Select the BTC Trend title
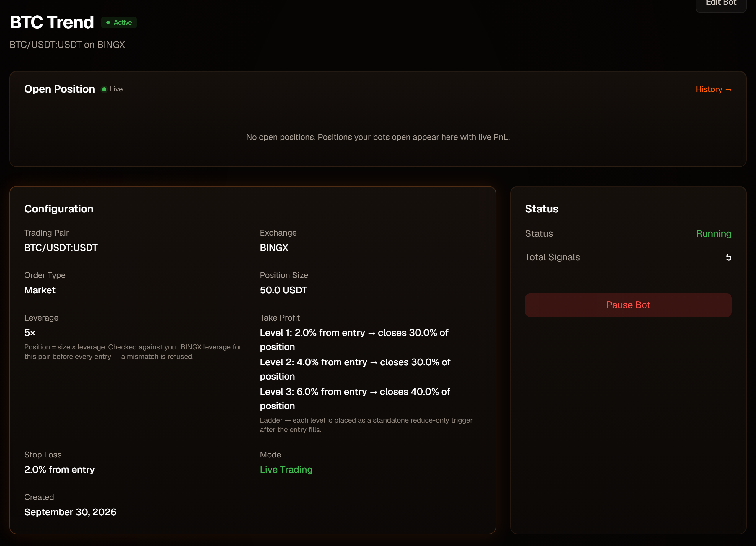 point(52,22)
